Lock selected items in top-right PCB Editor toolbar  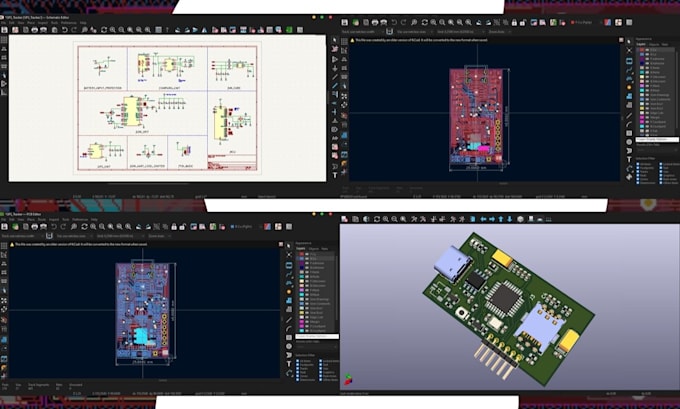pos(514,22)
